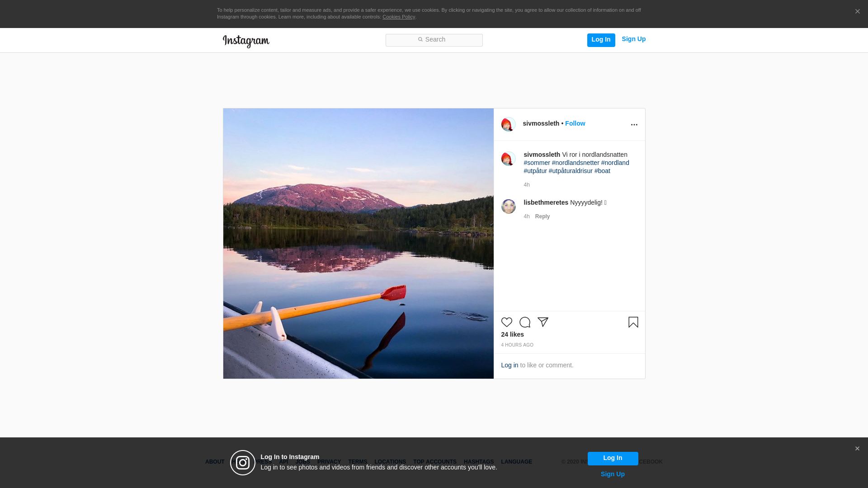868x488 pixels.
Task: Click the camera icon in login banner
Action: (243, 463)
